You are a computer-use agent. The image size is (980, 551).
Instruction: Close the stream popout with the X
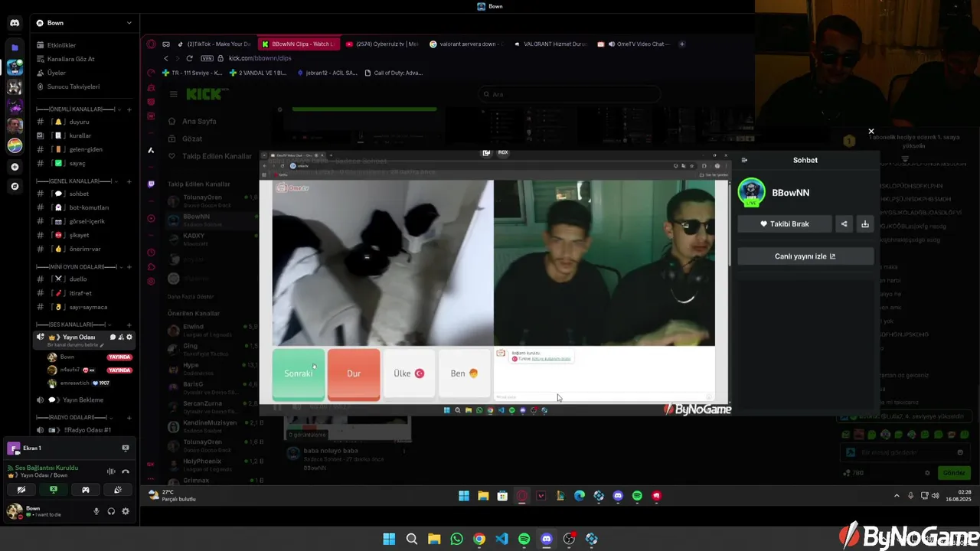871,132
